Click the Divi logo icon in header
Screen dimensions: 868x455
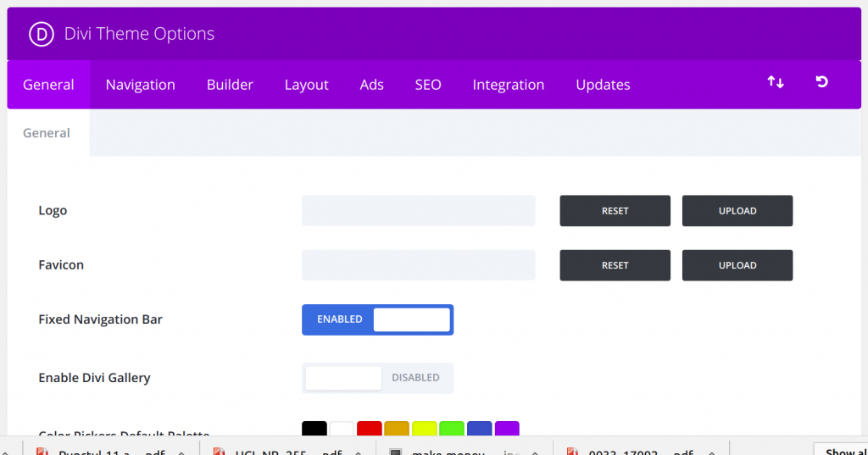42,34
